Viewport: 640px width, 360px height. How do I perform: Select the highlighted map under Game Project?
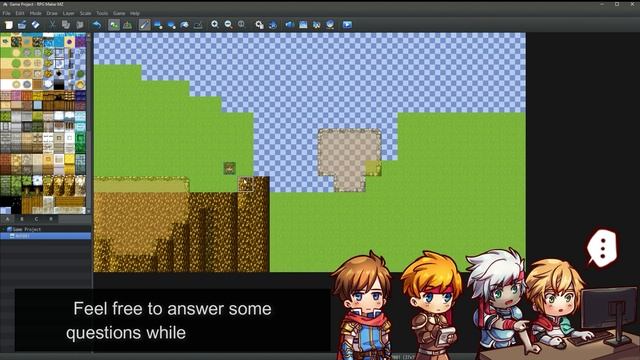[45, 236]
